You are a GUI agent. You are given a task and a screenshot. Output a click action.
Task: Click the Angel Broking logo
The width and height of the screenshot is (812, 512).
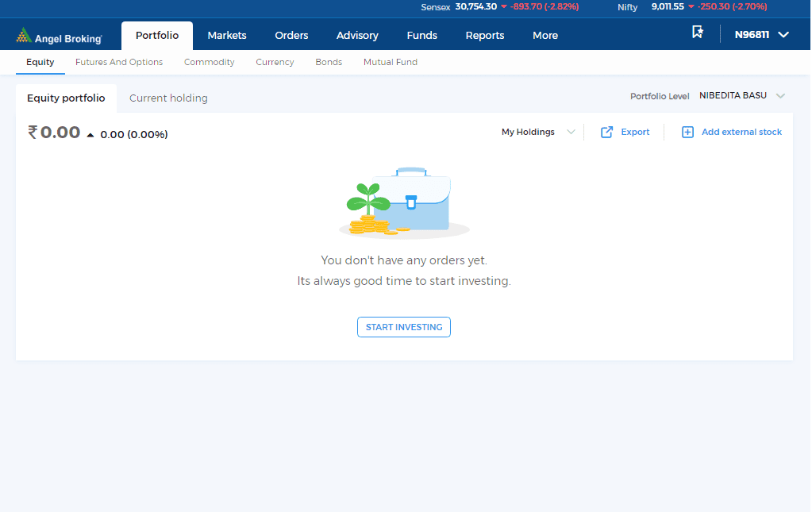(x=59, y=37)
